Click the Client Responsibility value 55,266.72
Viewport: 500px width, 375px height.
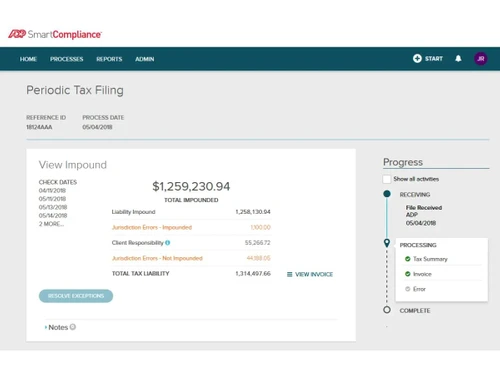(258, 243)
